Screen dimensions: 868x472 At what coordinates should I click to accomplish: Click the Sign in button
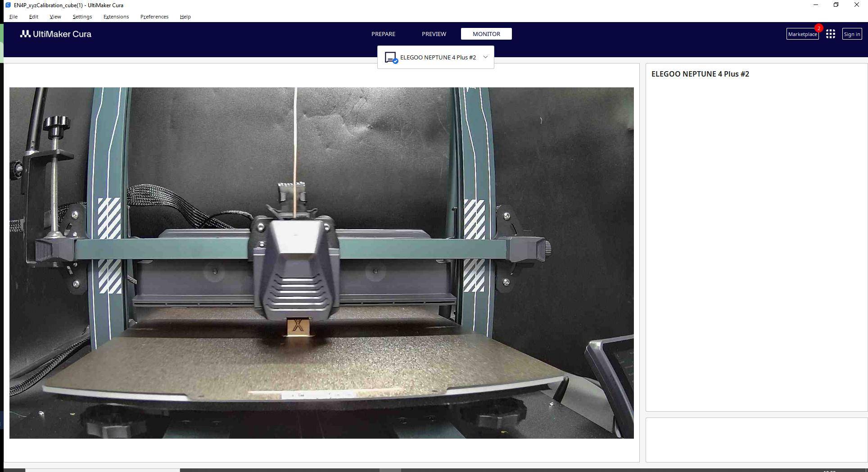pyautogui.click(x=852, y=34)
